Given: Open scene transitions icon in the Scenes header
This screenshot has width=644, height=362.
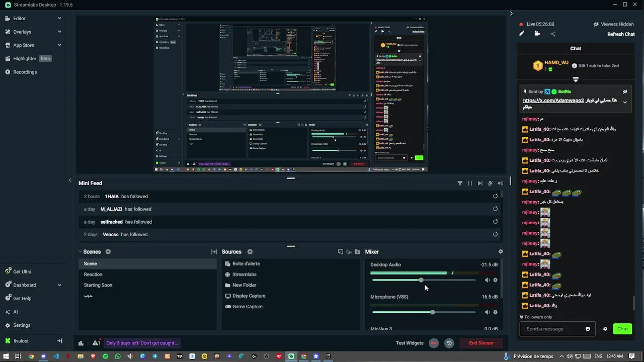Looking at the screenshot, I should pyautogui.click(x=214, y=252).
